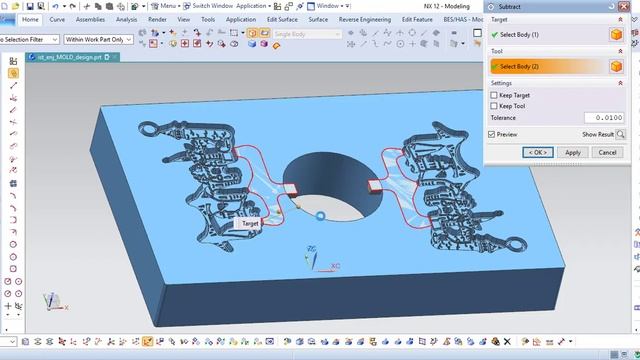640x360 pixels.
Task: Collapse the Settings section
Action: pos(620,83)
